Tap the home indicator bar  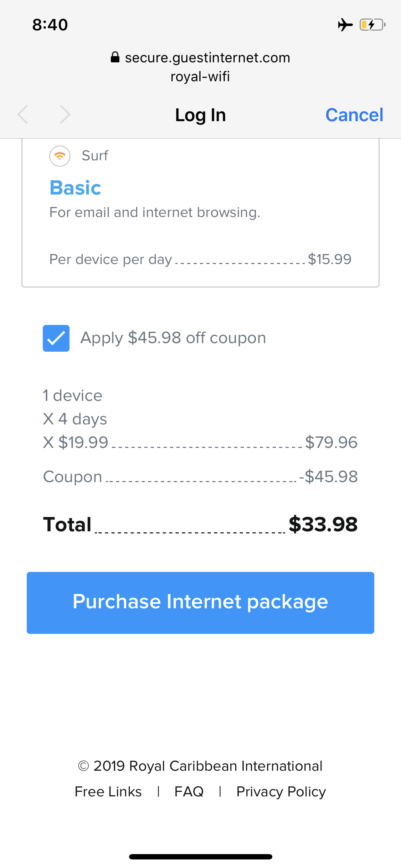tap(201, 857)
